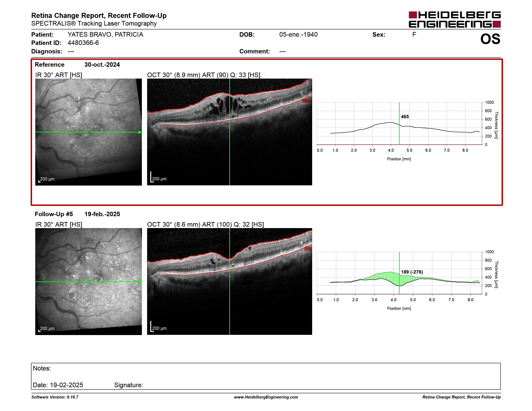Click the Follow-Up OCT 30° (8.6 mm) caption
The width and height of the screenshot is (532, 411).
click(x=206, y=224)
